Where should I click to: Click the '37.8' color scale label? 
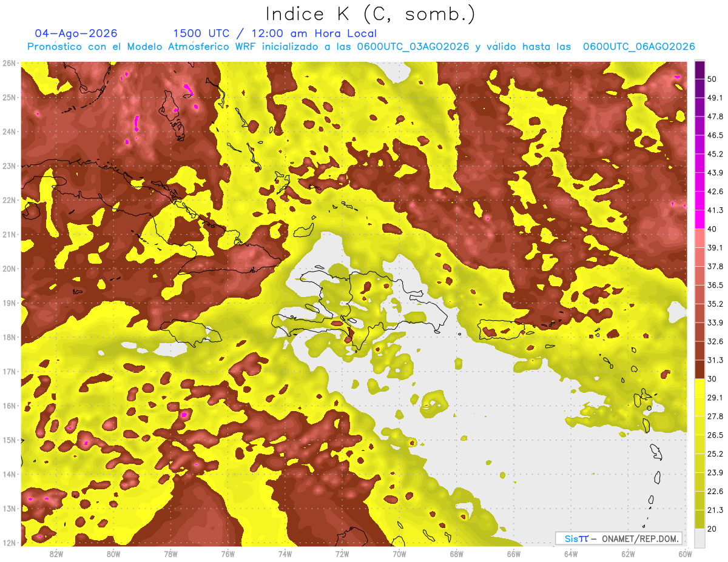[x=715, y=266]
